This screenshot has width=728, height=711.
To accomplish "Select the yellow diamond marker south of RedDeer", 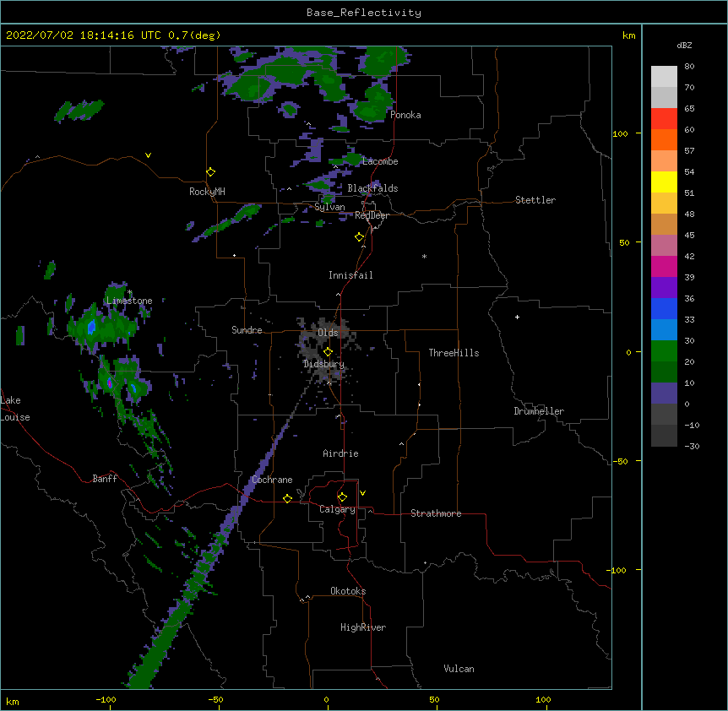I will (359, 237).
